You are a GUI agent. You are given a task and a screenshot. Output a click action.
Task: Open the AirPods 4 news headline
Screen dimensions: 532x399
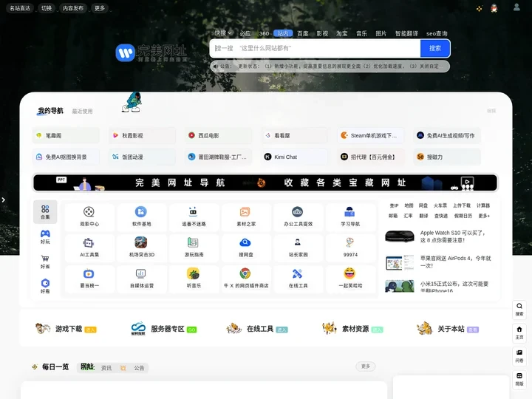click(455, 262)
